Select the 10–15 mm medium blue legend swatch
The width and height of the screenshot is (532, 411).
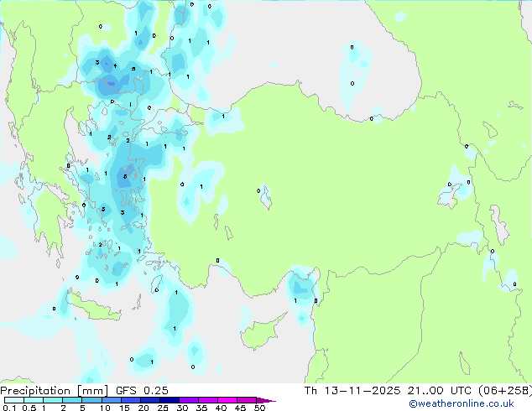coord(111,400)
